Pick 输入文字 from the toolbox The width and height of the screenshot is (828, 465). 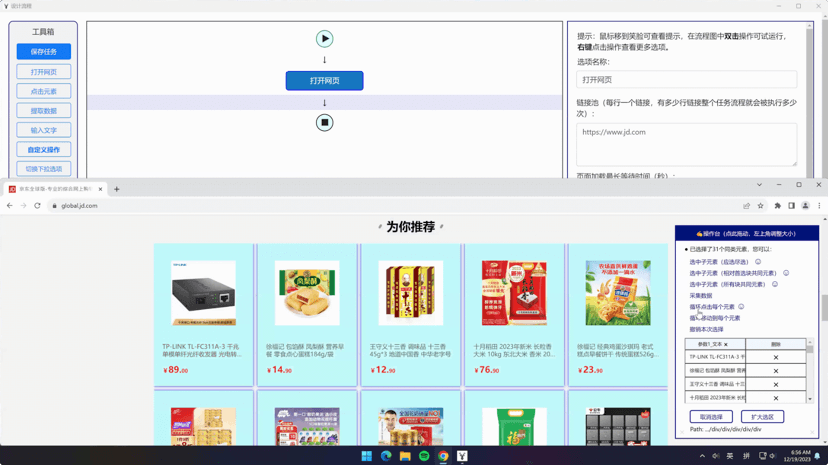point(43,130)
